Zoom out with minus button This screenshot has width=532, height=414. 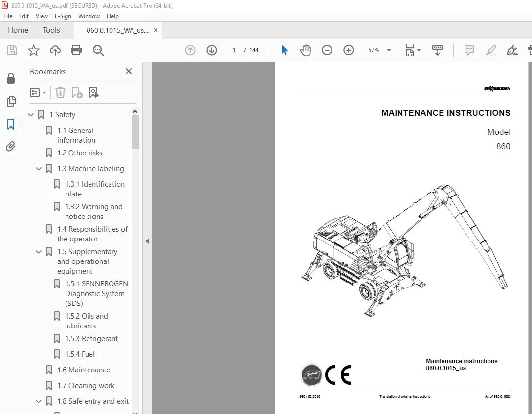(327, 50)
